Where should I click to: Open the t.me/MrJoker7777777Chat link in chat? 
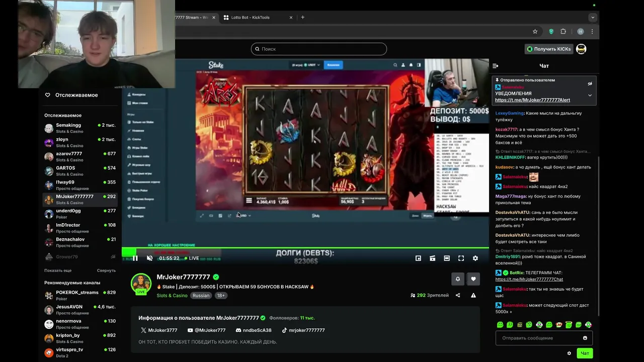pyautogui.click(x=529, y=279)
